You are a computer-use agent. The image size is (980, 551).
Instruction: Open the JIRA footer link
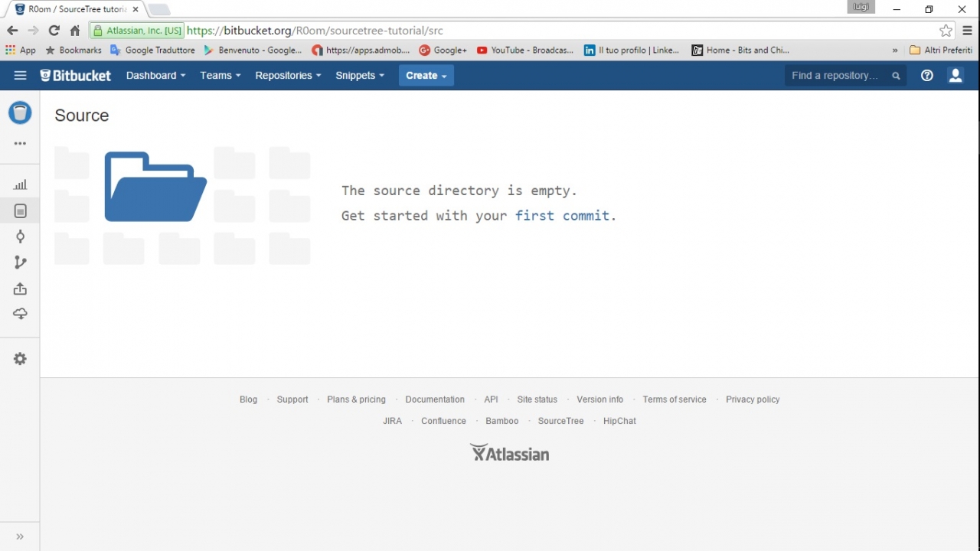click(392, 421)
